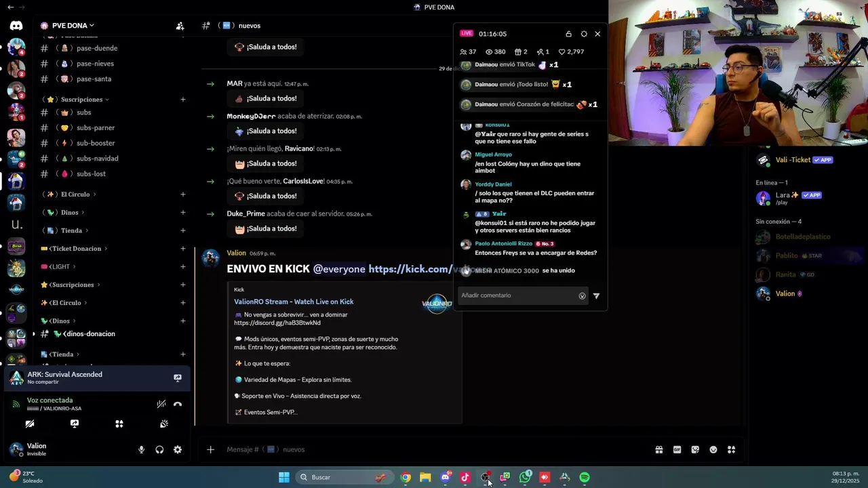
Task: Open the gift icon in message bar
Action: tap(659, 449)
